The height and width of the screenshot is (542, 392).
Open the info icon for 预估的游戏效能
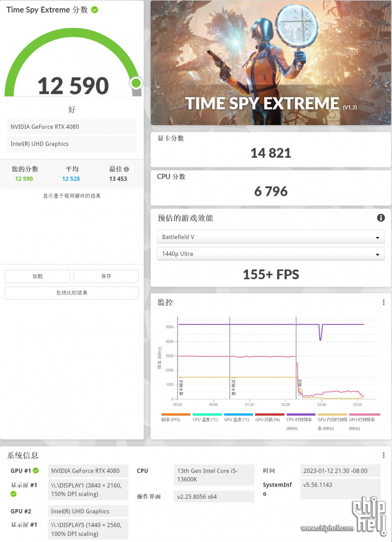pyautogui.click(x=381, y=218)
